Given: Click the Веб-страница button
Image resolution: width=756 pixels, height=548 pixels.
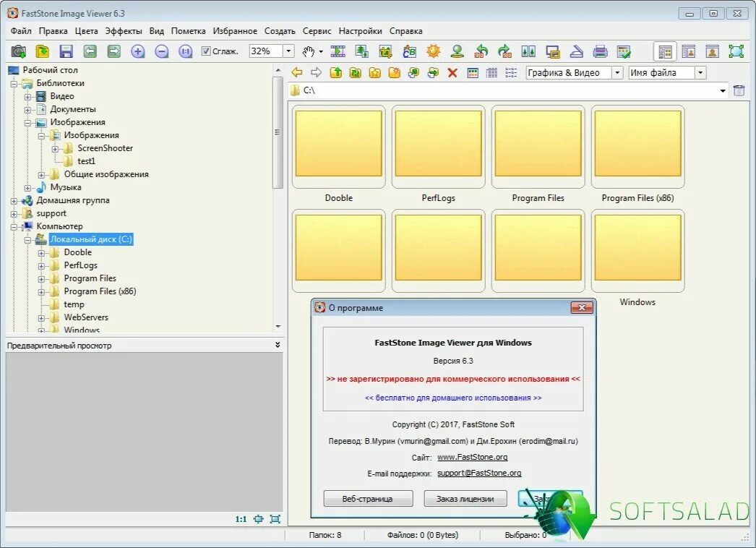Looking at the screenshot, I should (368, 499).
